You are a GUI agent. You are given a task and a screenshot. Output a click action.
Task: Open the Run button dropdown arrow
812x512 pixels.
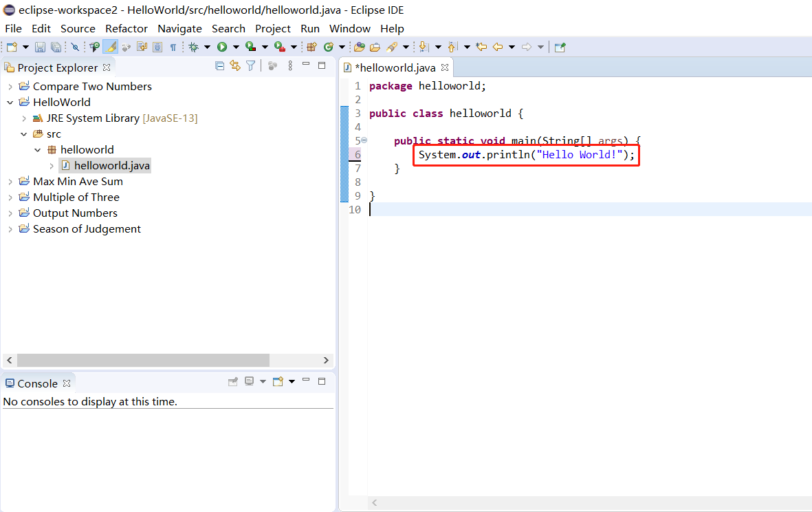point(235,47)
